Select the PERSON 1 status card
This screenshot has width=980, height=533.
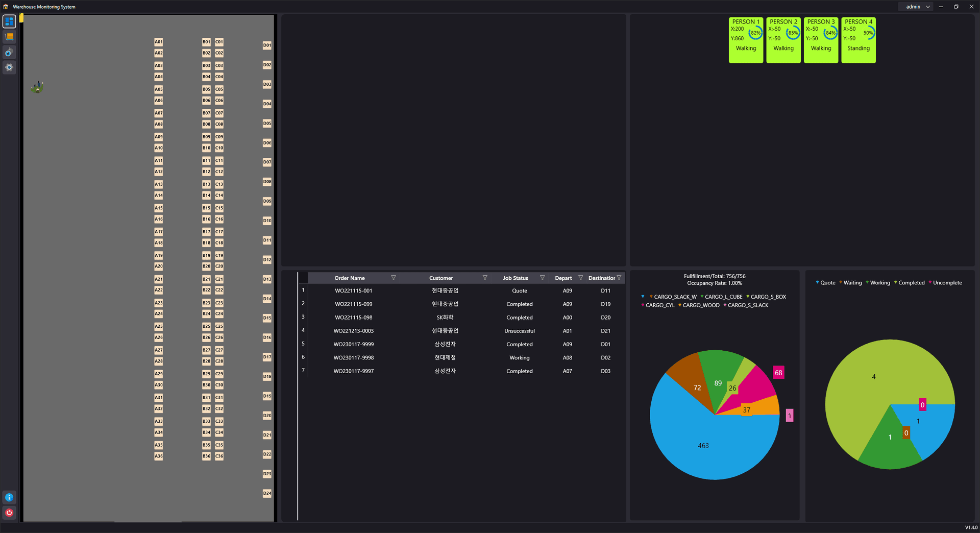point(746,40)
